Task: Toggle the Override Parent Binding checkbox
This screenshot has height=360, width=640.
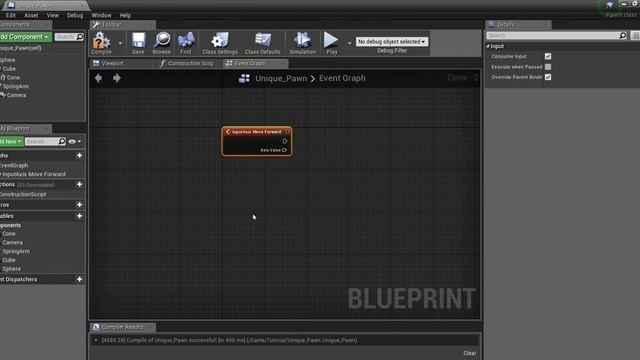Action: 548,77
